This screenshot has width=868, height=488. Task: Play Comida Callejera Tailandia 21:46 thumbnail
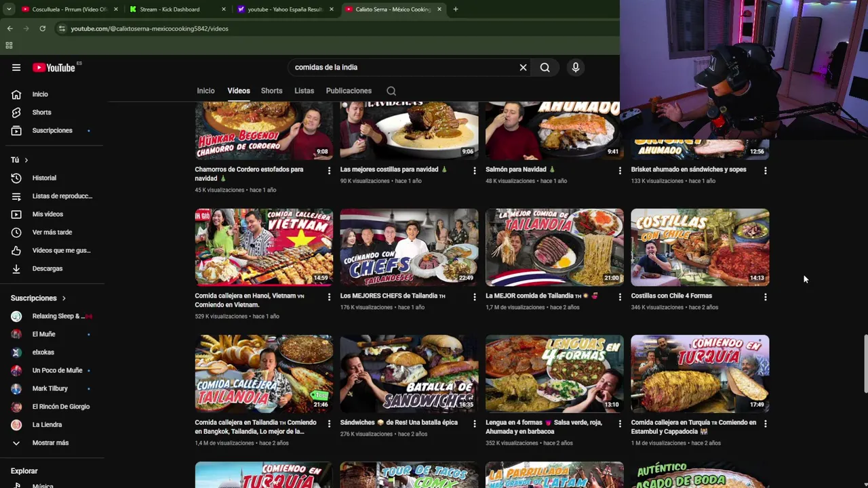point(264,373)
